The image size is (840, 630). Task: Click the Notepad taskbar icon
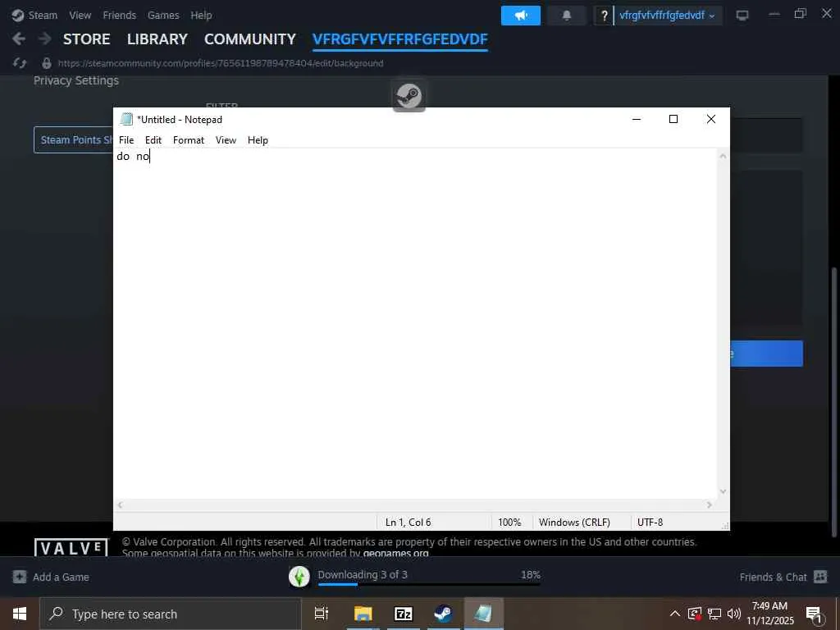click(x=483, y=614)
